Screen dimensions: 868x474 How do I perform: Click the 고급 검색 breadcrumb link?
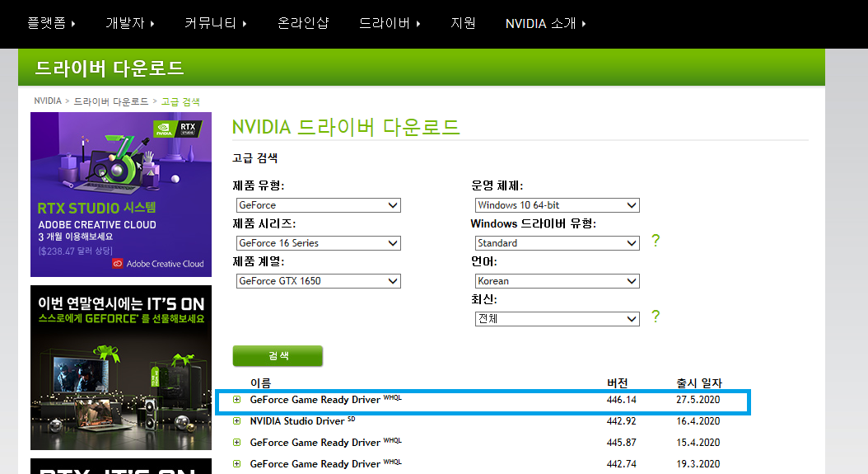click(x=180, y=101)
